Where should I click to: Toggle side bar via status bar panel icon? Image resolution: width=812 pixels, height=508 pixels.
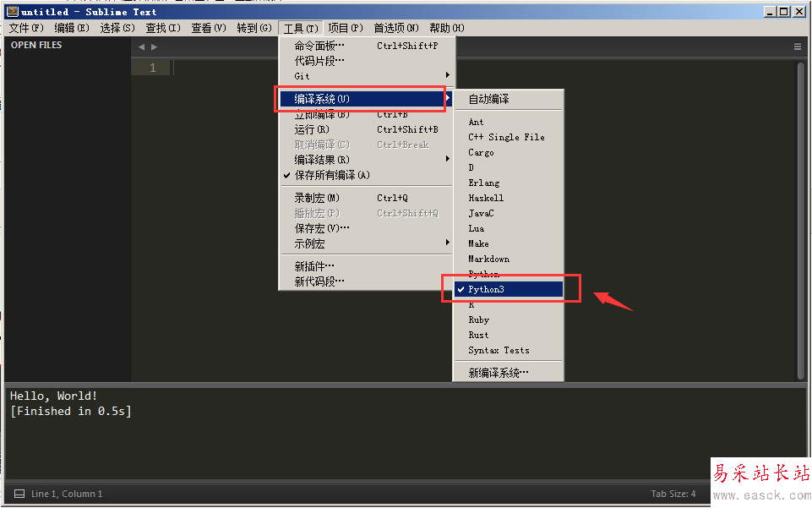19,494
